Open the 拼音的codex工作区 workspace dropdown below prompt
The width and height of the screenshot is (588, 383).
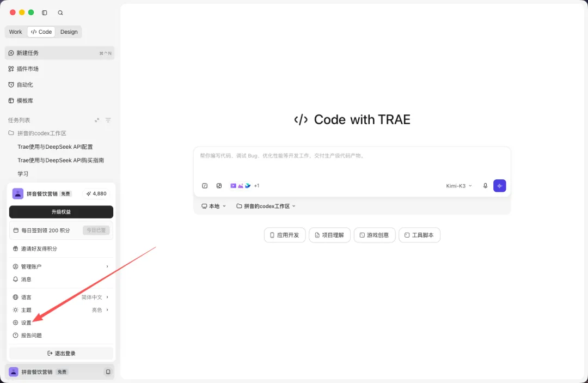(x=266, y=206)
